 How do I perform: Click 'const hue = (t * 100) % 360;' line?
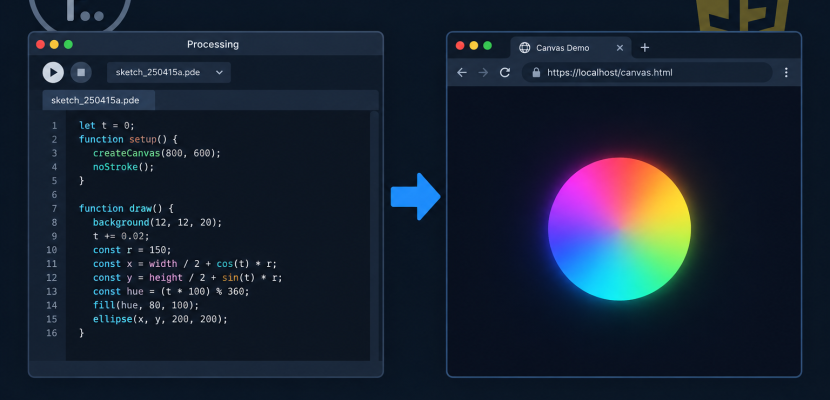pos(171,292)
